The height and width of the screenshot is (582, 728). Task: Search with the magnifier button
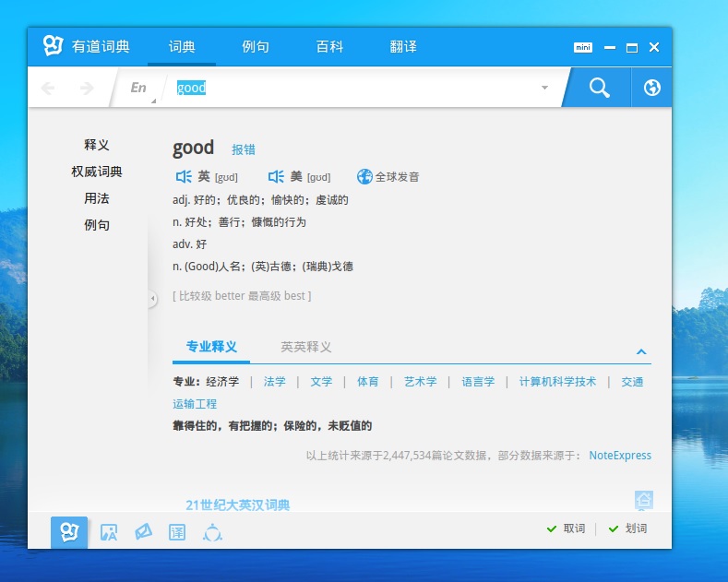[x=599, y=88]
